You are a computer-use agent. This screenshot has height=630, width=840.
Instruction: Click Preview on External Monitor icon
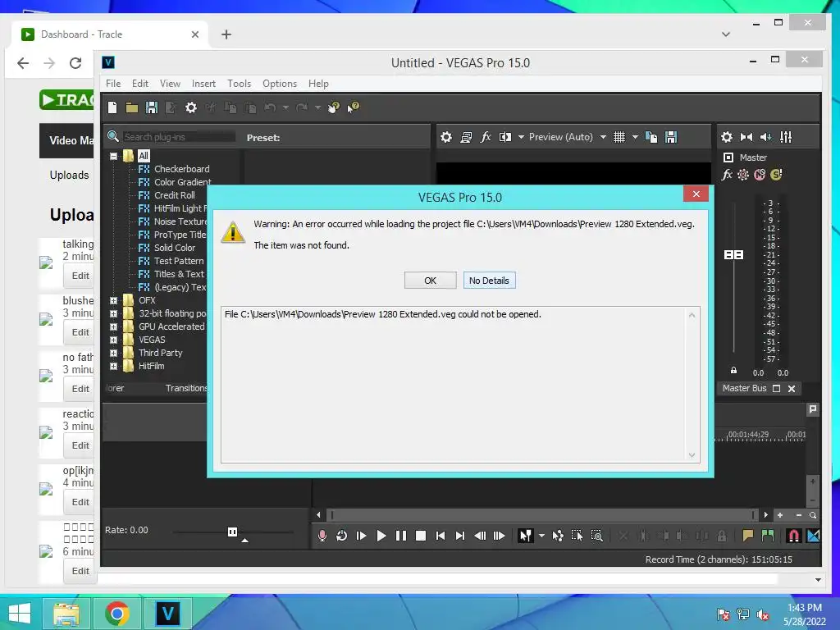[x=466, y=137]
